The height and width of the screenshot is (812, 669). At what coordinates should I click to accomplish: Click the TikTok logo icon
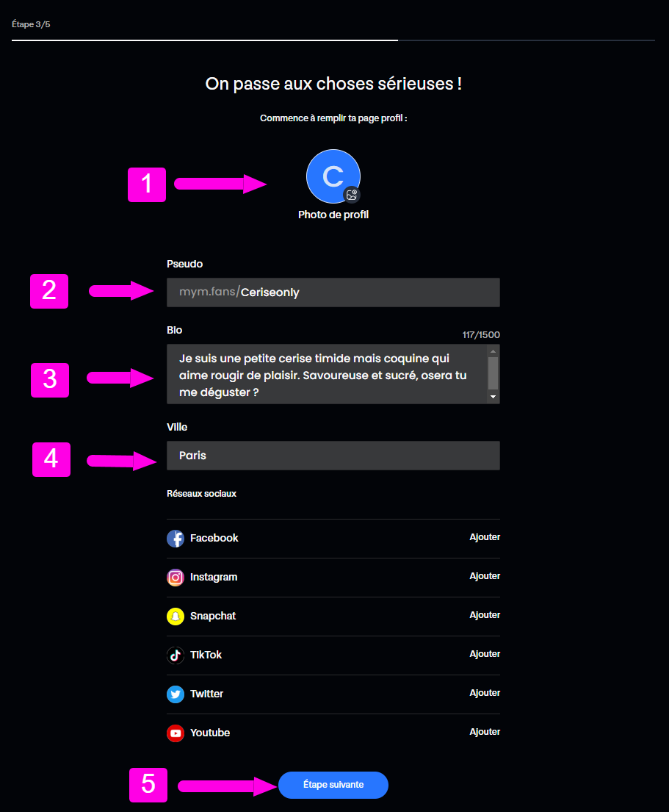click(x=176, y=655)
